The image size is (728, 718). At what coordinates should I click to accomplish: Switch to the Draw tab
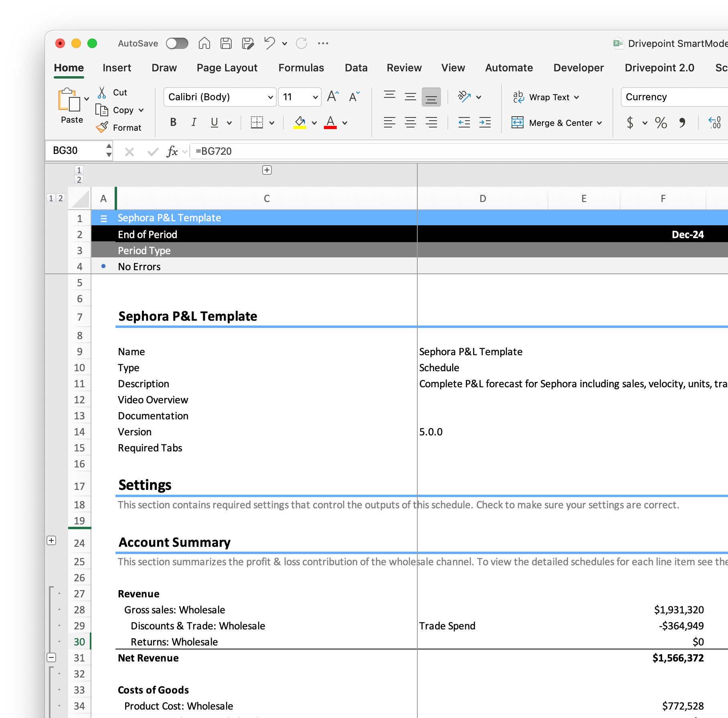click(x=164, y=68)
